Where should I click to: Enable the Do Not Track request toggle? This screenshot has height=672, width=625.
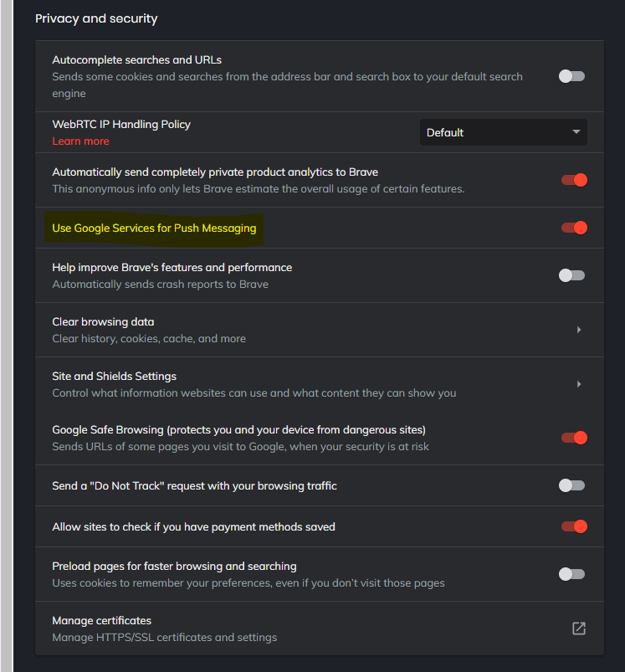tap(572, 485)
